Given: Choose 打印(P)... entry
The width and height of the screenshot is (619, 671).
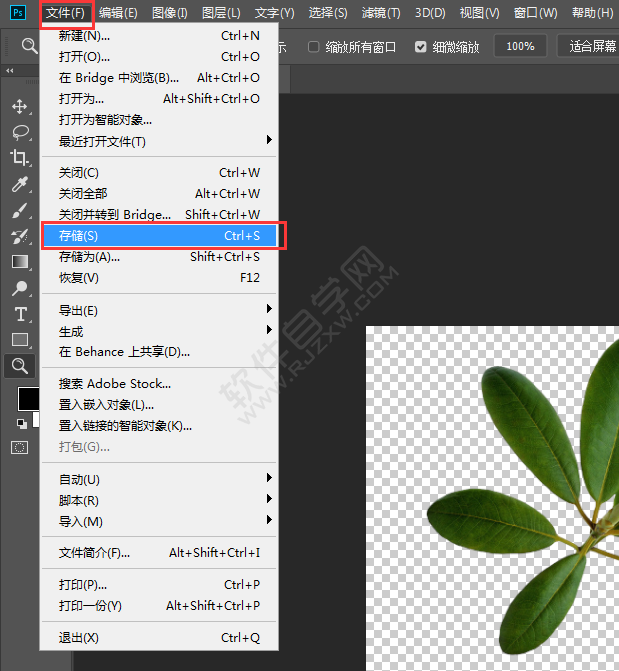Looking at the screenshot, I should pos(159,585).
